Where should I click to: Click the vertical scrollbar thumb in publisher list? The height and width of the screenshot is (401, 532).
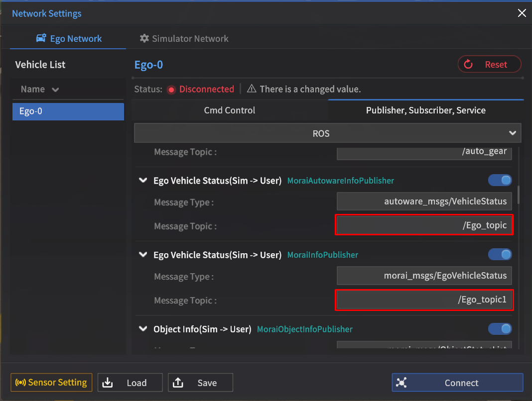(x=519, y=194)
